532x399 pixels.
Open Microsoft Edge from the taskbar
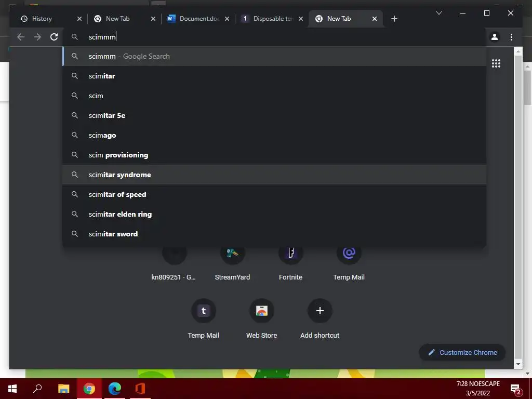pyautogui.click(x=115, y=389)
